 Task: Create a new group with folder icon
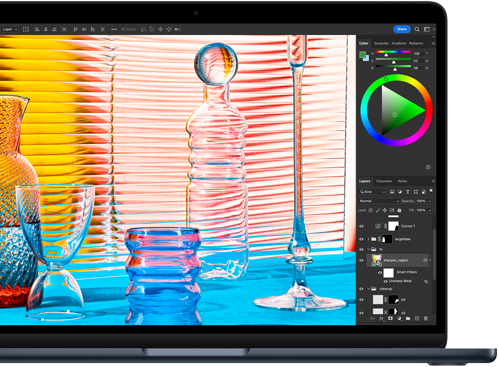[408, 318]
